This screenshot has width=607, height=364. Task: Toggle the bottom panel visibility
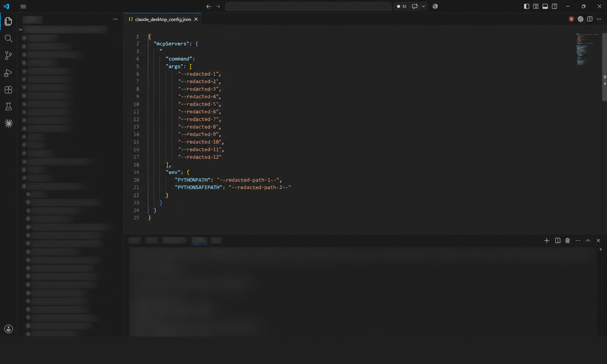(x=545, y=6)
